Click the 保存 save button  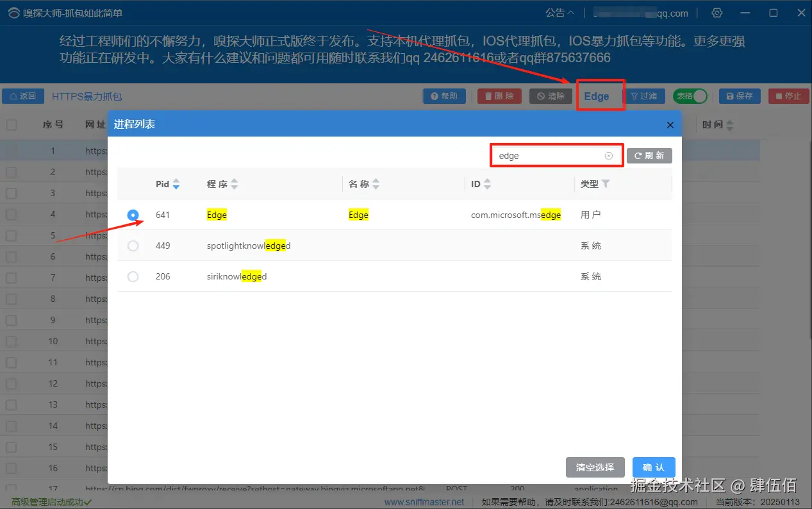pos(740,96)
